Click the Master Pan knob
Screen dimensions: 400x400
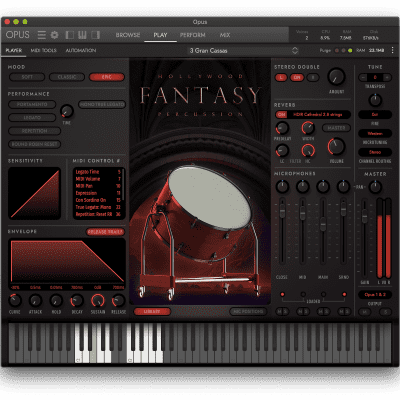tap(375, 187)
